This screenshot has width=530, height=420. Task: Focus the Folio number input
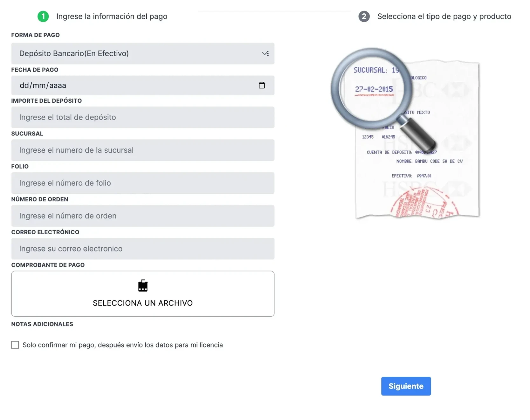143,183
